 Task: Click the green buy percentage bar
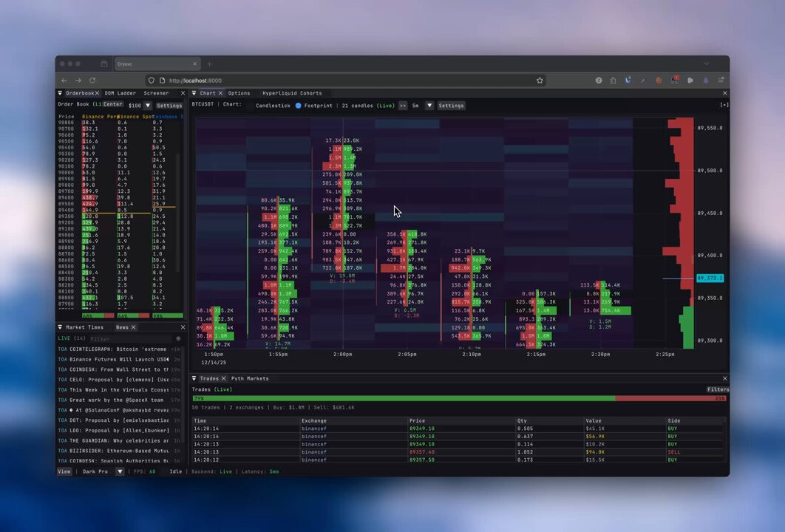coord(404,398)
